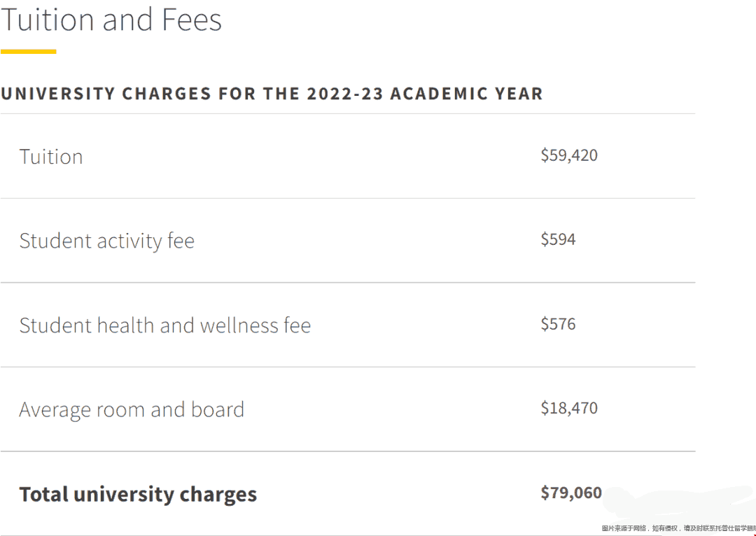This screenshot has height=536, width=756.
Task: Select Student health and wellness fee label
Action: 165,325
